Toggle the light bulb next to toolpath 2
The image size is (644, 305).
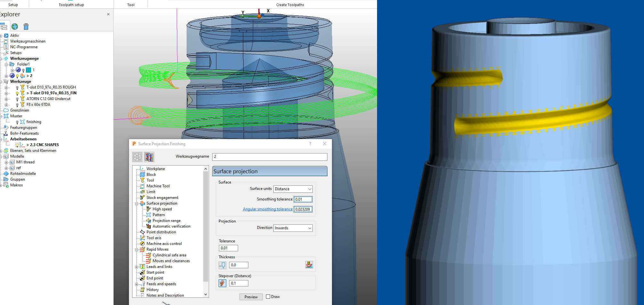17,76
